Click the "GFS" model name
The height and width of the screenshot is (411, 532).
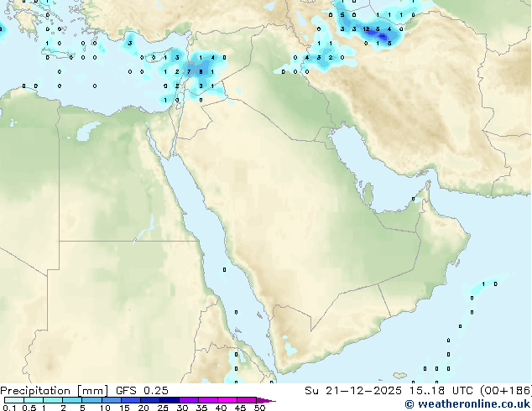pos(126,391)
